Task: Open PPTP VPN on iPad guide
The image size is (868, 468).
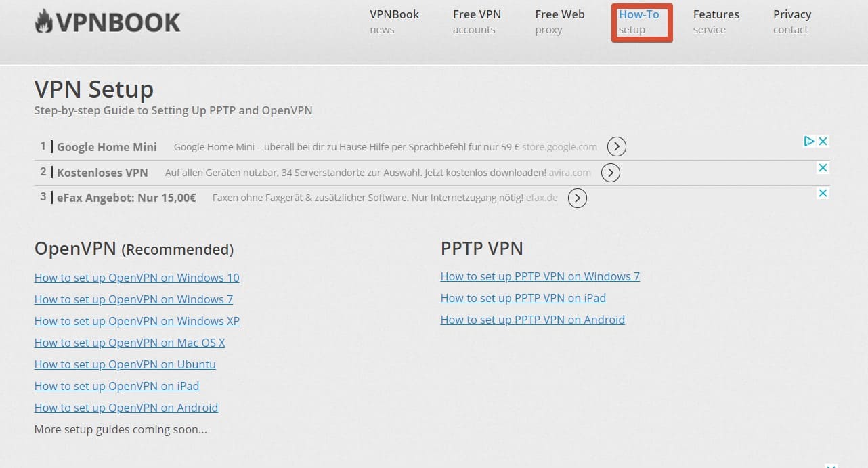Action: click(x=523, y=298)
